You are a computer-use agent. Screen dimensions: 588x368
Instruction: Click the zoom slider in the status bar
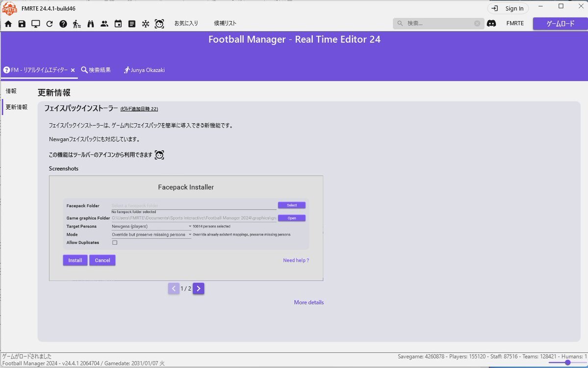(568, 363)
